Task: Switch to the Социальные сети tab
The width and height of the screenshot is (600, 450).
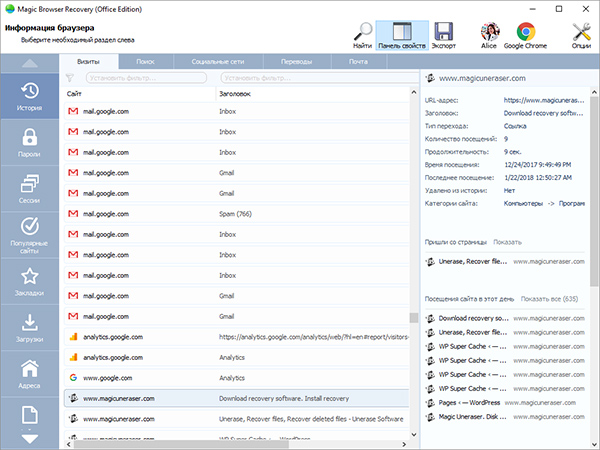Action: (218, 62)
